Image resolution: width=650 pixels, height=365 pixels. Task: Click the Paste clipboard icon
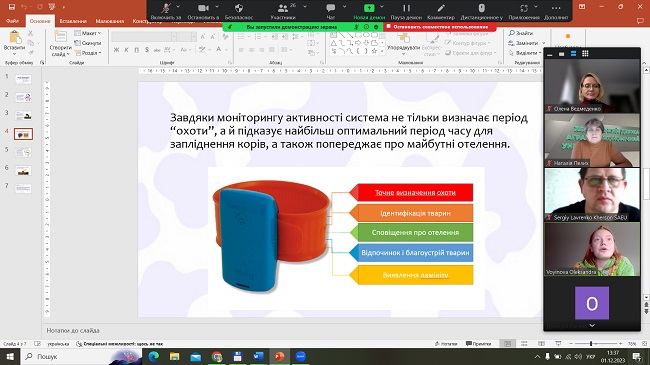15,37
